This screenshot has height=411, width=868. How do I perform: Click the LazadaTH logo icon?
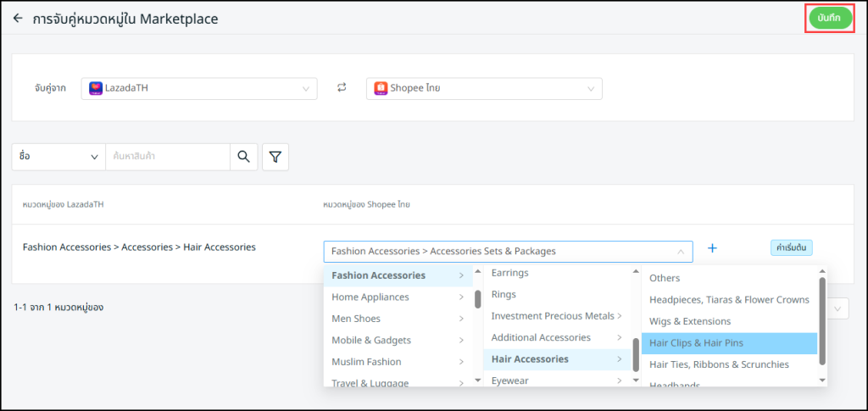96,88
